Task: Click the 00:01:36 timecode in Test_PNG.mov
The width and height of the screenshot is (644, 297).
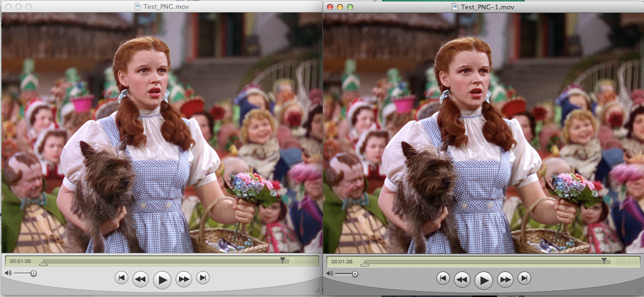Action: [x=20, y=261]
